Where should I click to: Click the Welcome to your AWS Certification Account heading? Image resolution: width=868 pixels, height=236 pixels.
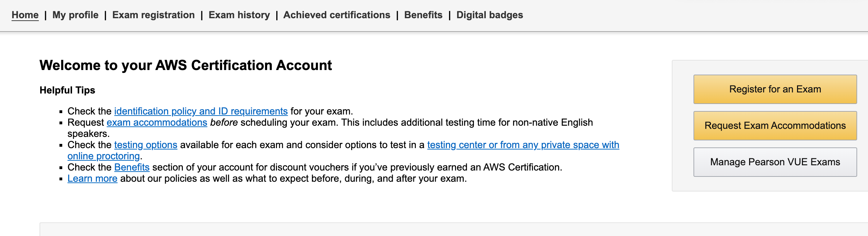pos(186,65)
